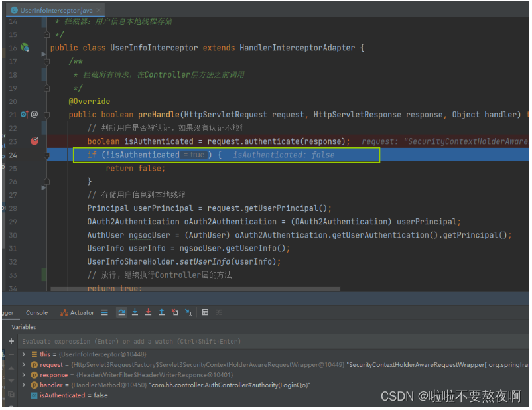Click the red Force Step Into icon
Image resolution: width=532 pixels, height=410 pixels.
click(x=148, y=312)
